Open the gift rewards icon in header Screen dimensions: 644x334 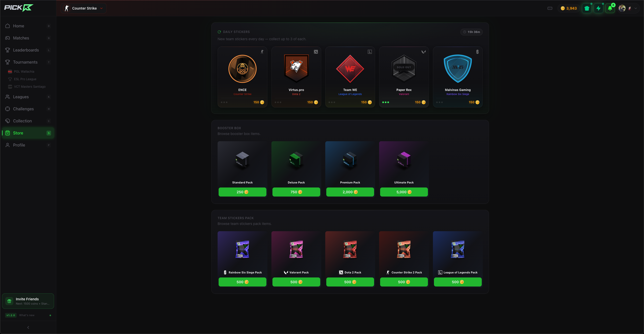coord(587,8)
